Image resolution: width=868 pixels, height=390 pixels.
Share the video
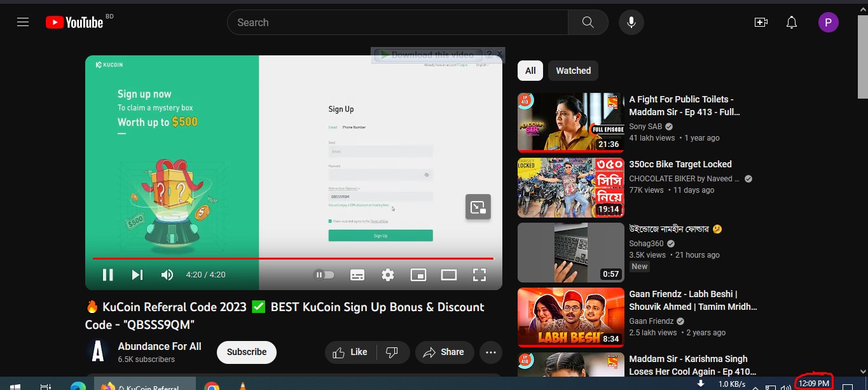pos(444,352)
